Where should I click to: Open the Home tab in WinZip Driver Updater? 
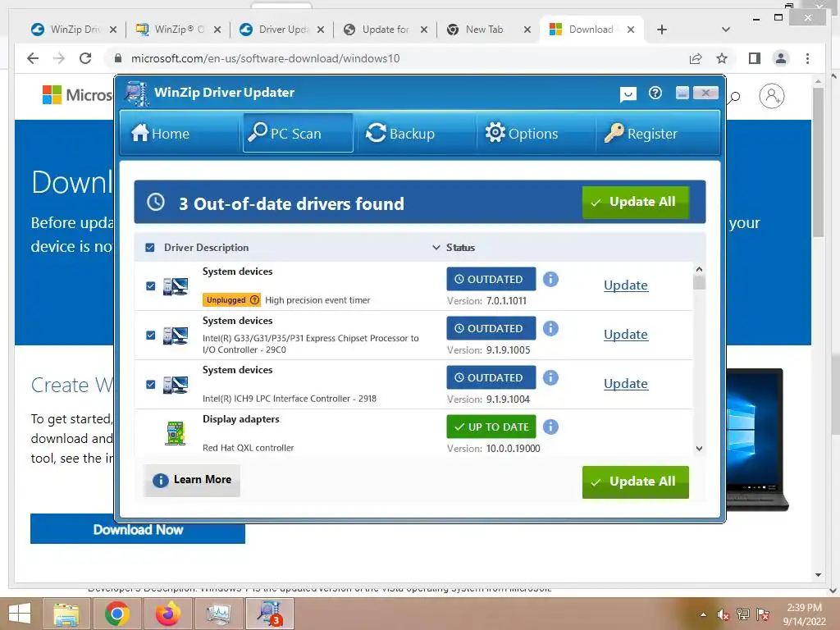pos(178,133)
